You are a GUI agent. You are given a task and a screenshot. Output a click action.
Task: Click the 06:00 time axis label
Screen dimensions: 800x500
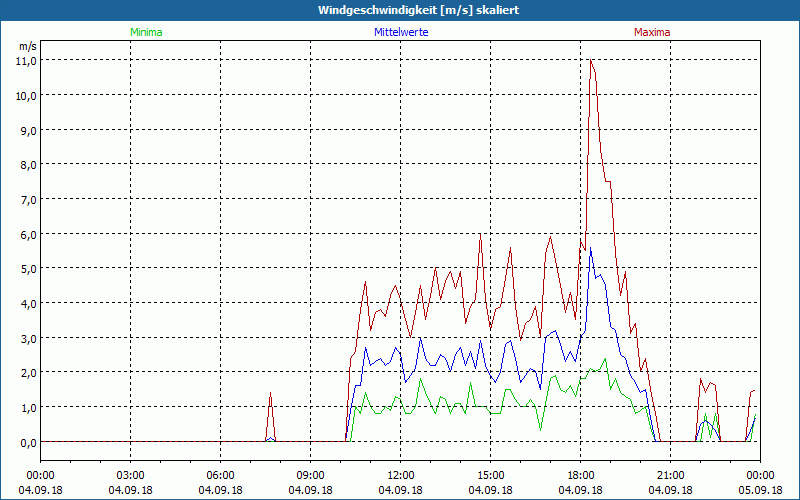tap(220, 475)
